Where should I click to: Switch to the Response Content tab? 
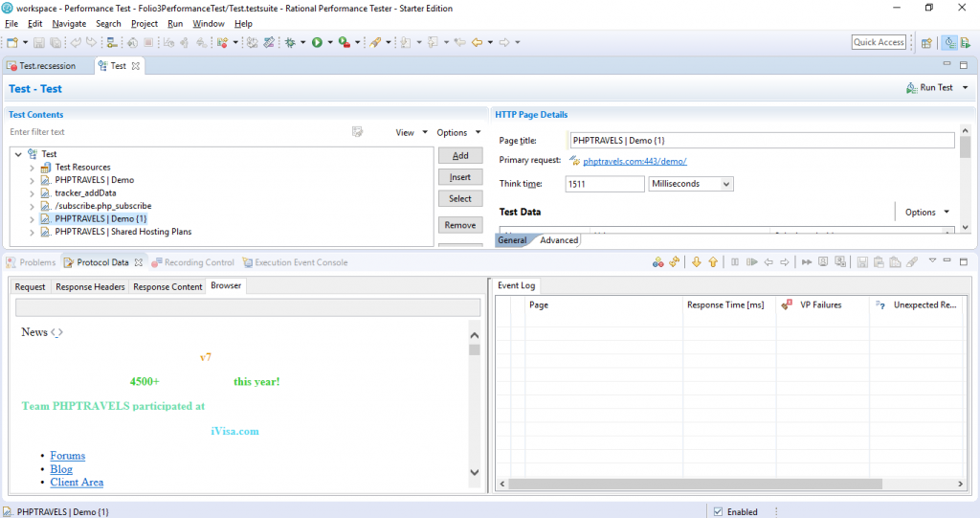(167, 286)
